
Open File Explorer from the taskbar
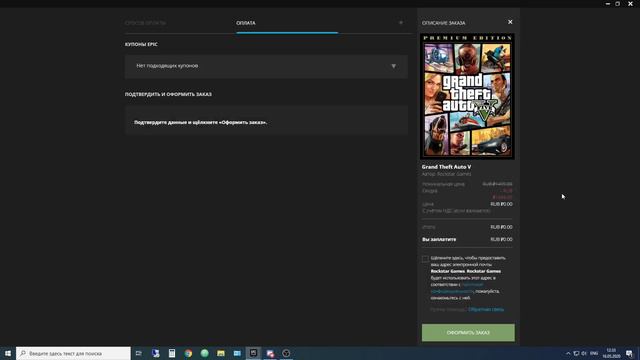tap(221, 353)
